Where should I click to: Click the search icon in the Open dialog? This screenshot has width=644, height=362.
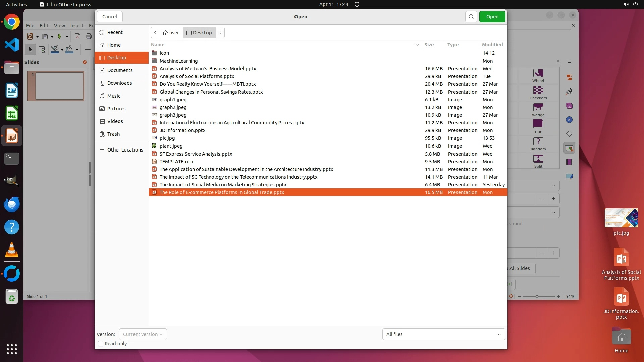(471, 17)
